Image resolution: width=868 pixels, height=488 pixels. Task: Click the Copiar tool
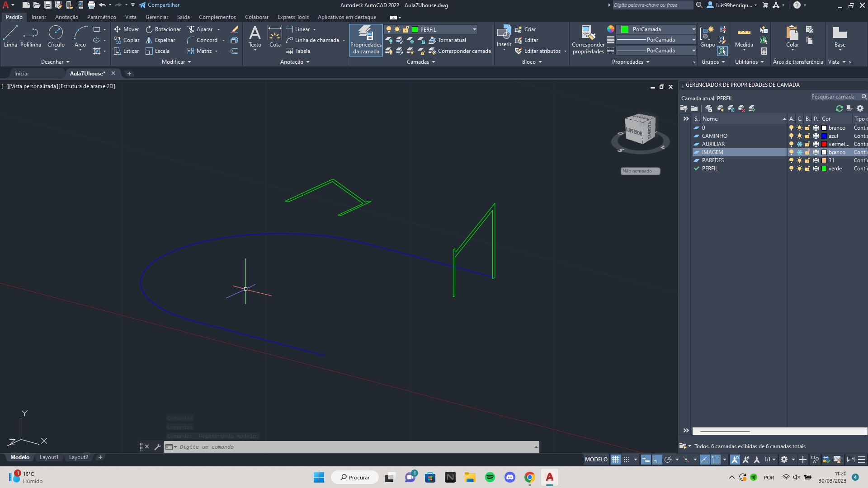[126, 40]
